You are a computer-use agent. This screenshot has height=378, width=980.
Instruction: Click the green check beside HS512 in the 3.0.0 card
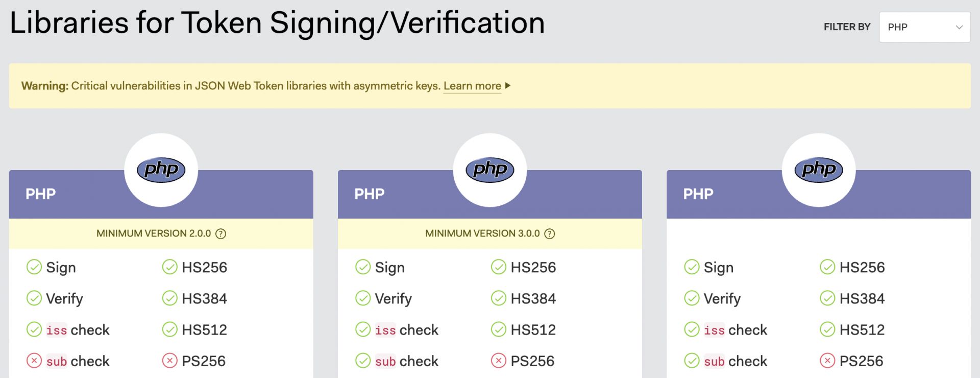click(499, 330)
